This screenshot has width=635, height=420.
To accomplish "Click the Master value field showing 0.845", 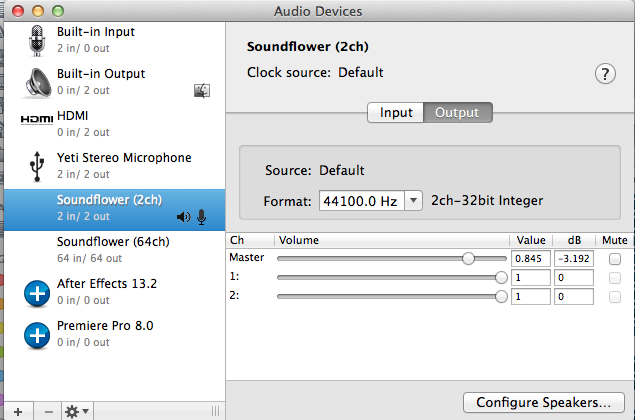I will click(x=531, y=258).
